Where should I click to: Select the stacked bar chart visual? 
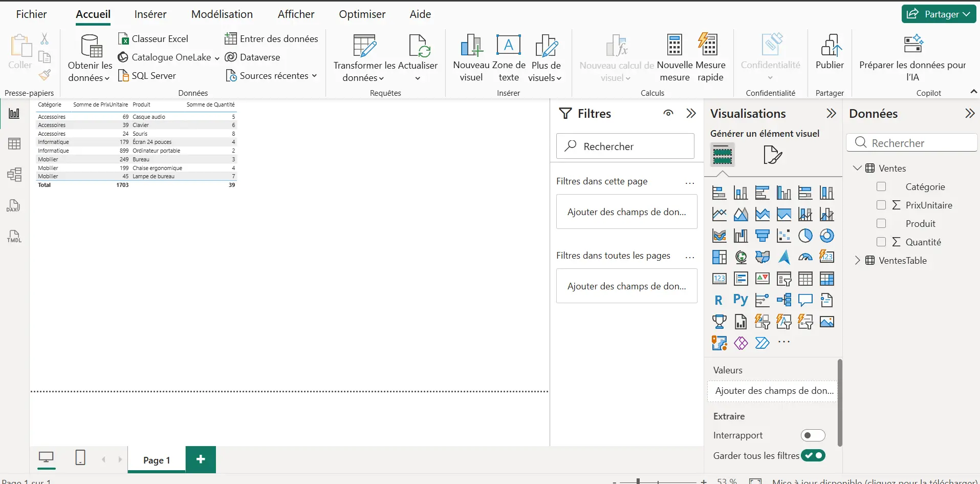pyautogui.click(x=719, y=193)
